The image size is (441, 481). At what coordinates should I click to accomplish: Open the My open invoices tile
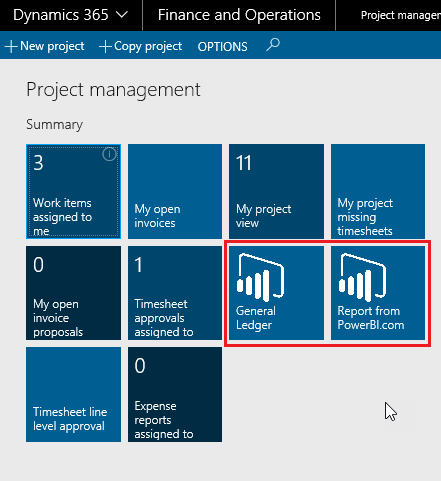(x=175, y=191)
